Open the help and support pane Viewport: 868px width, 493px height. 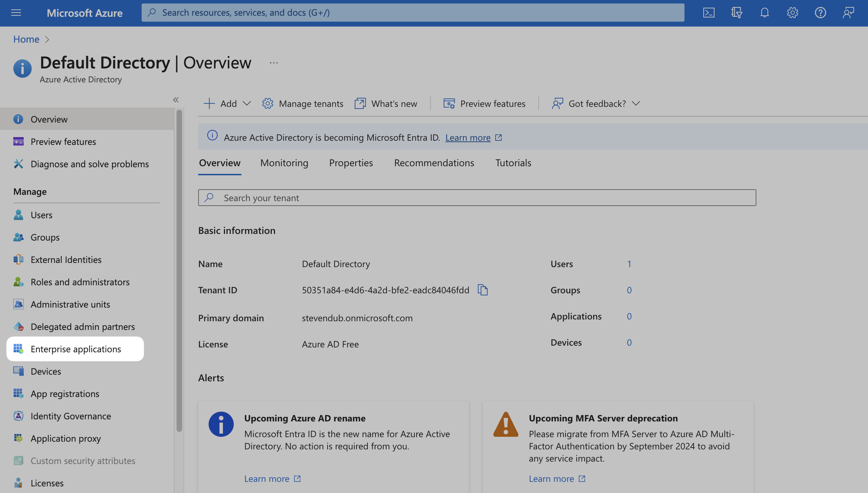tap(820, 13)
